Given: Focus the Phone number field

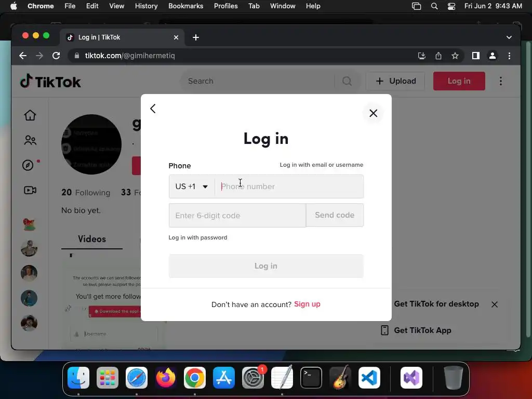Looking at the screenshot, I should point(289,187).
